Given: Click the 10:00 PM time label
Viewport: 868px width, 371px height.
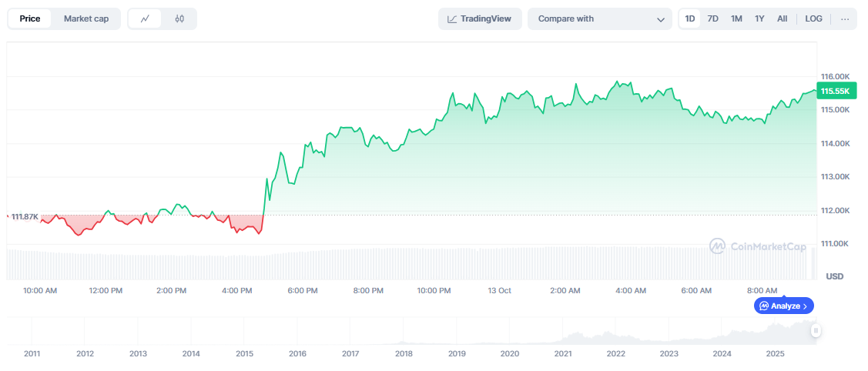Looking at the screenshot, I should coord(434,291).
